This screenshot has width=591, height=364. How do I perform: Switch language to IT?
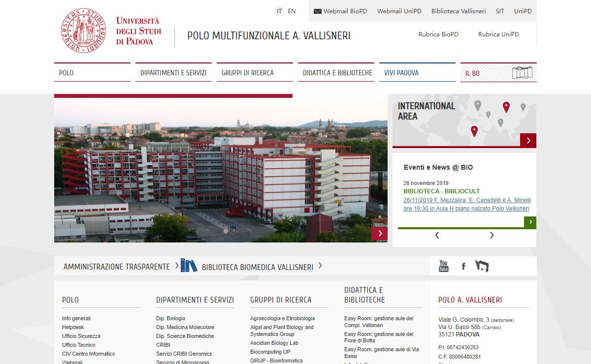click(x=279, y=11)
